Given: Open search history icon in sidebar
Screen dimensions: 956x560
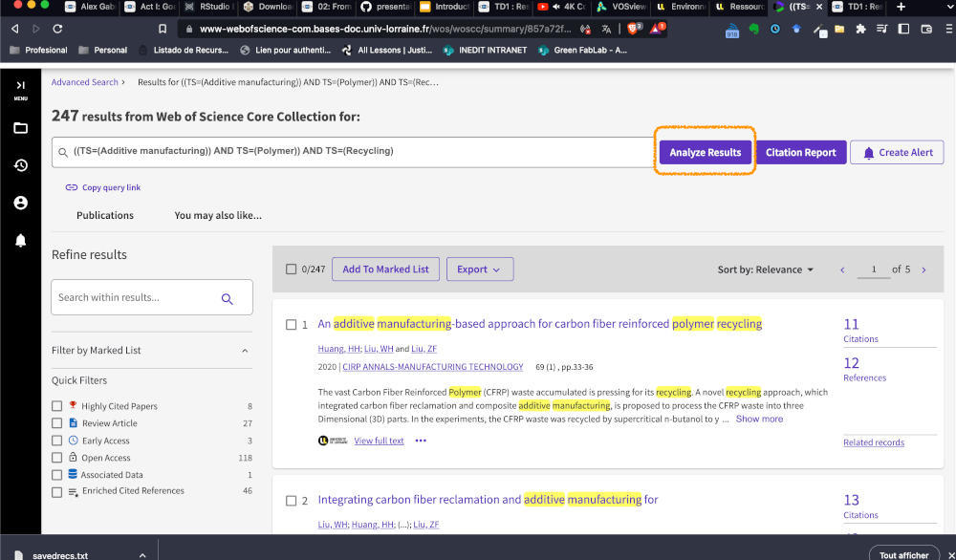Looking at the screenshot, I should pos(20,165).
